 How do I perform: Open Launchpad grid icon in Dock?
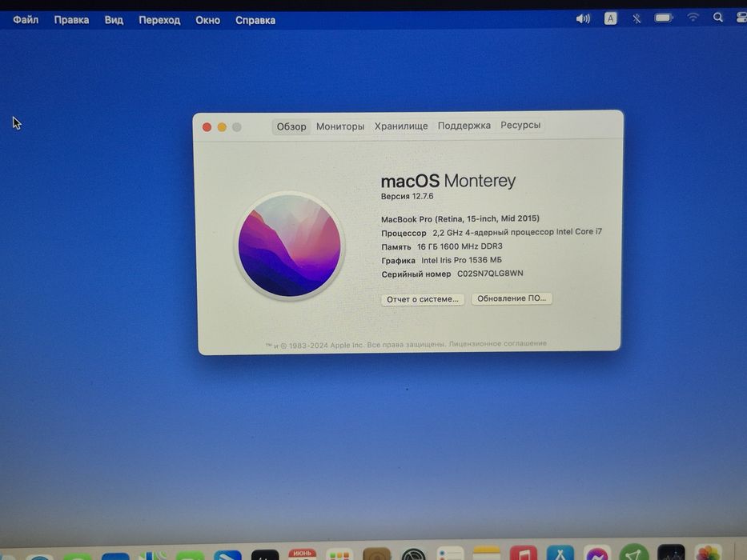tap(339, 554)
